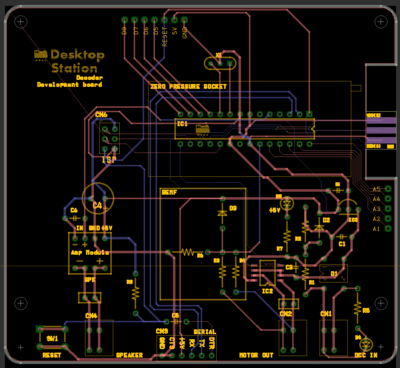This screenshot has height=368, width=400.
Task: Select the D5 header pad at top
Action: point(154,20)
